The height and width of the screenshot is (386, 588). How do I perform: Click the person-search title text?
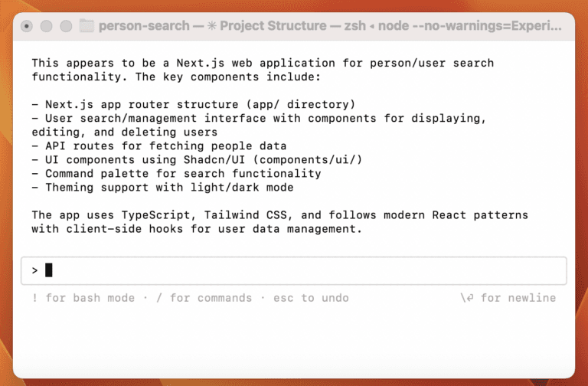coord(144,26)
